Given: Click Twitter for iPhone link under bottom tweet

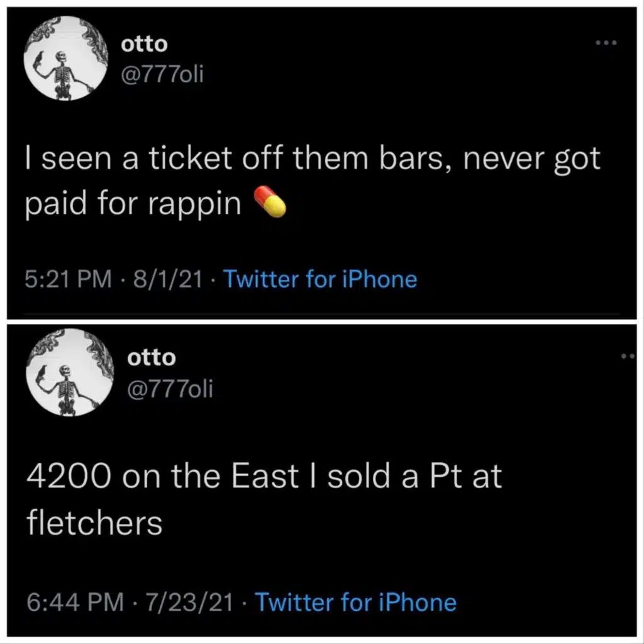Looking at the screenshot, I should (355, 602).
